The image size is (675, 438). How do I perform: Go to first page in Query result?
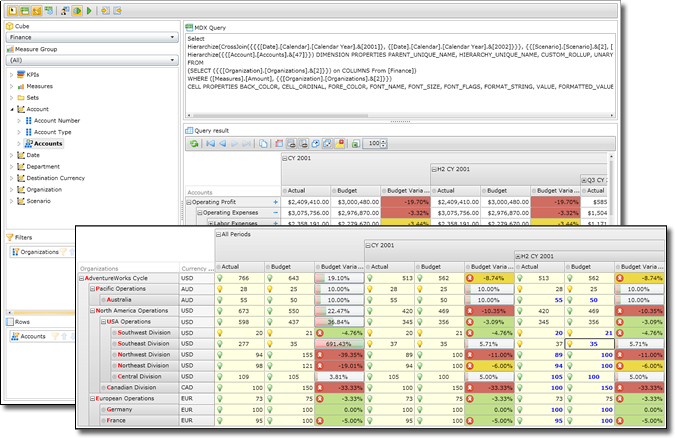tap(211, 144)
